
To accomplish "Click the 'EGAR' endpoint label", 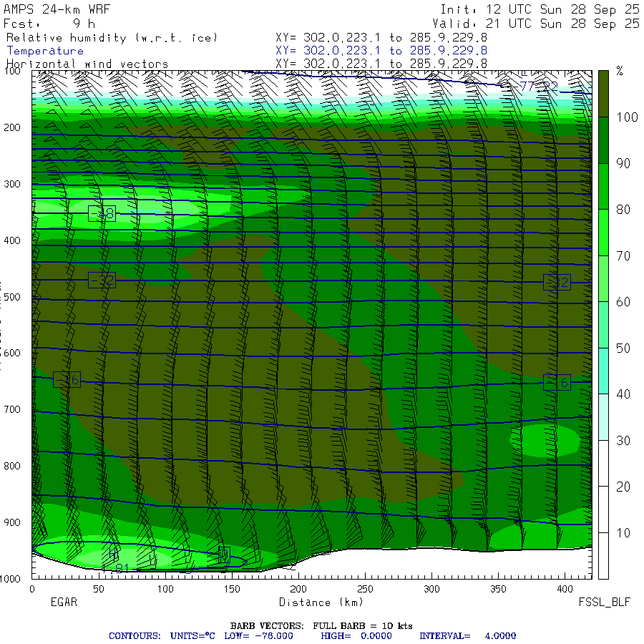I will (x=64, y=602).
